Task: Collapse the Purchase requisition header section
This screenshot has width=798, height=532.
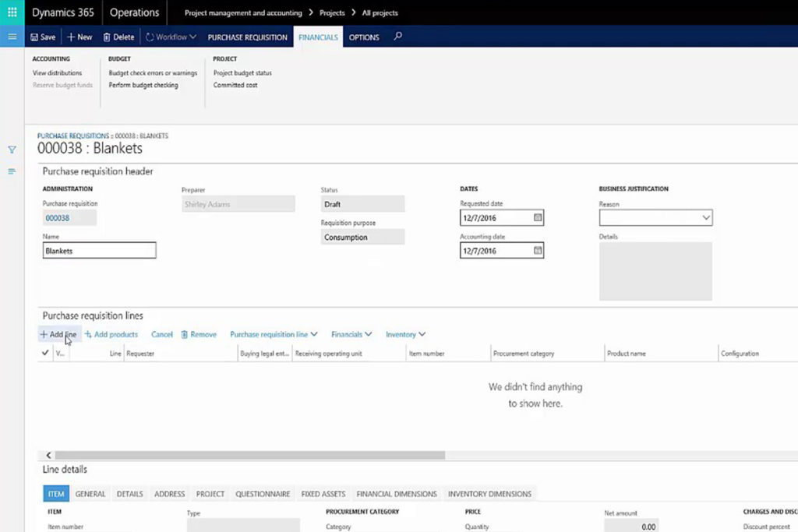Action: pyautogui.click(x=97, y=171)
